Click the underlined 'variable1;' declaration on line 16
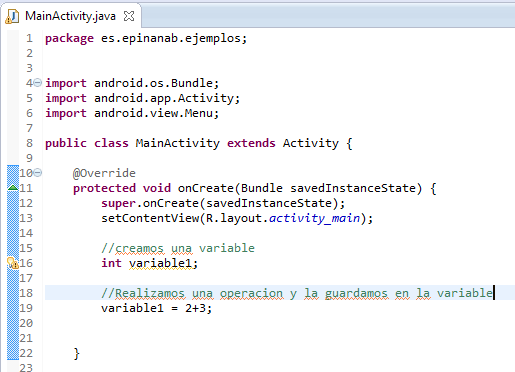The height and width of the screenshot is (372, 515). coord(163,264)
